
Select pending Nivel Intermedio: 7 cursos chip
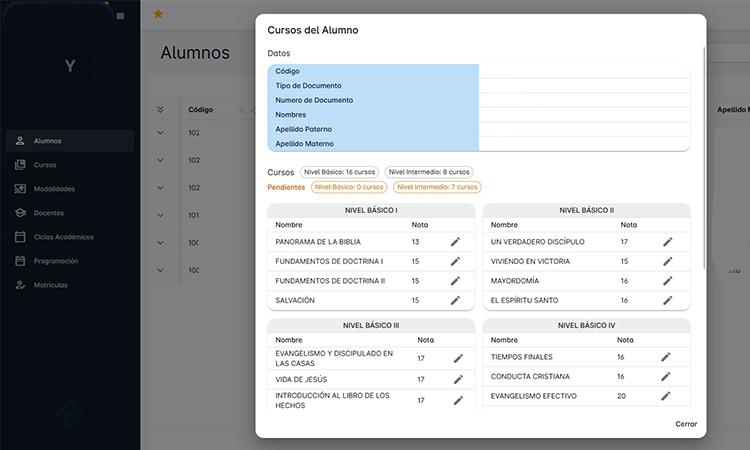[x=436, y=187]
